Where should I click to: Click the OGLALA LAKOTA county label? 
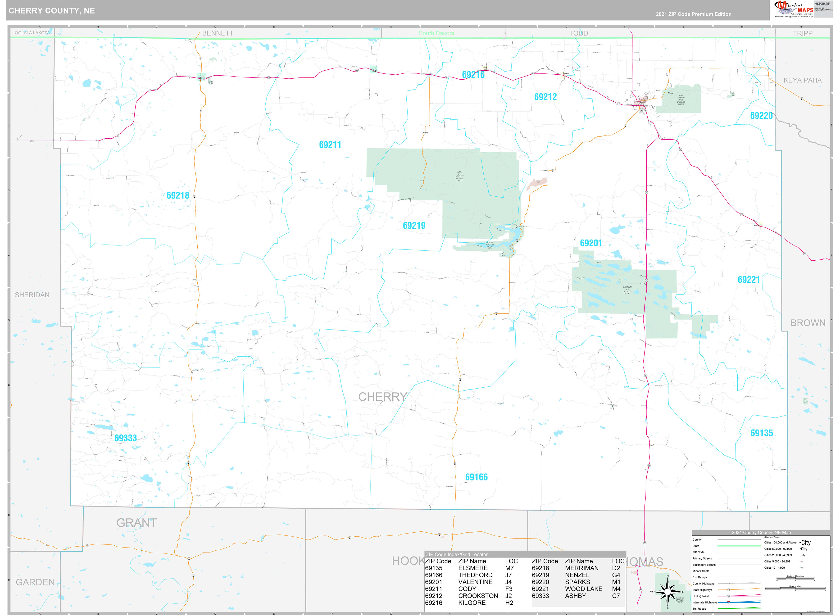click(x=32, y=33)
